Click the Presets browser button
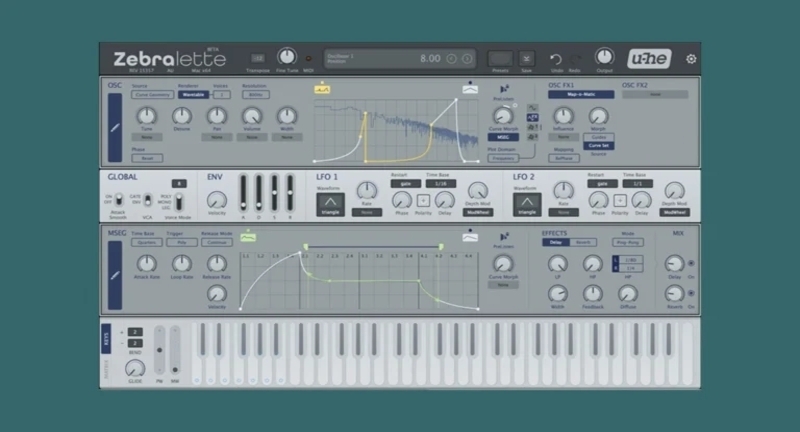 click(x=500, y=58)
